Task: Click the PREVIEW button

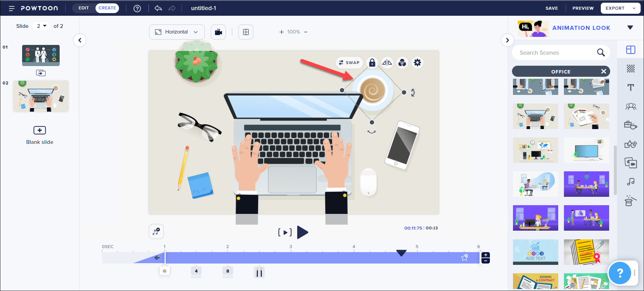Action: [583, 8]
